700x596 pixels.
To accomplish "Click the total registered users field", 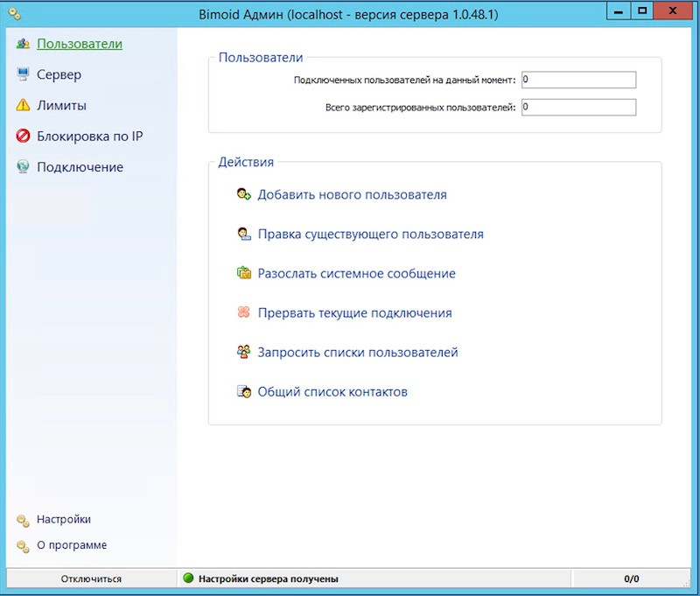I will pos(577,108).
